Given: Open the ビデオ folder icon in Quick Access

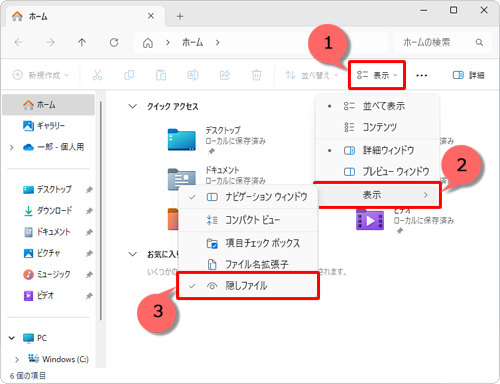Looking at the screenshot, I should pos(370,220).
